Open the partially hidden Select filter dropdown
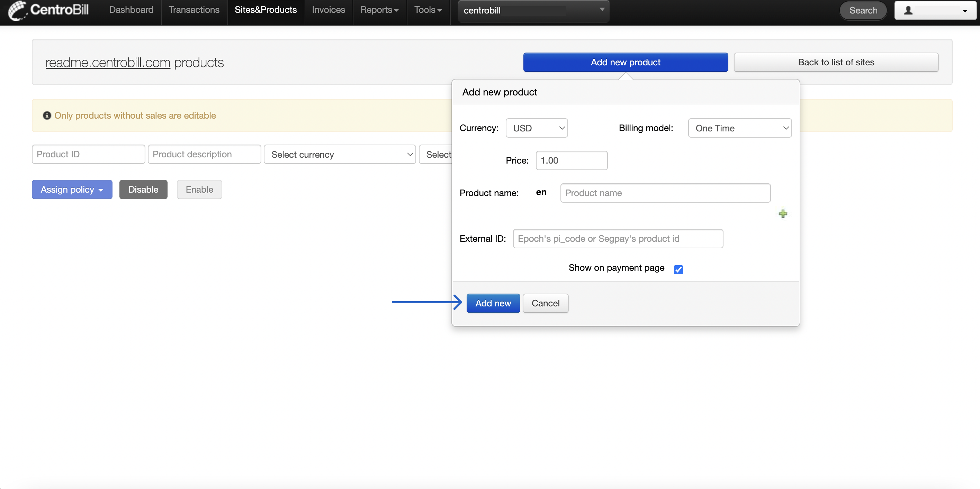980x489 pixels. [x=435, y=154]
